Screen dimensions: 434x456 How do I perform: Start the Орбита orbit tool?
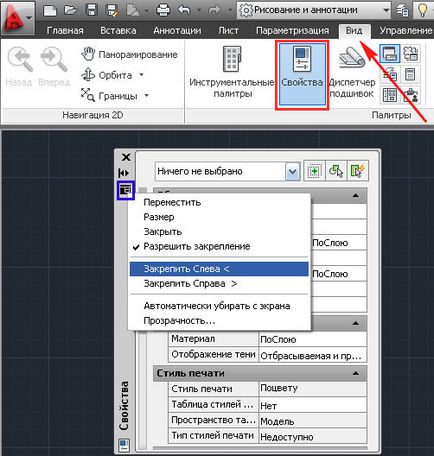coord(107,75)
